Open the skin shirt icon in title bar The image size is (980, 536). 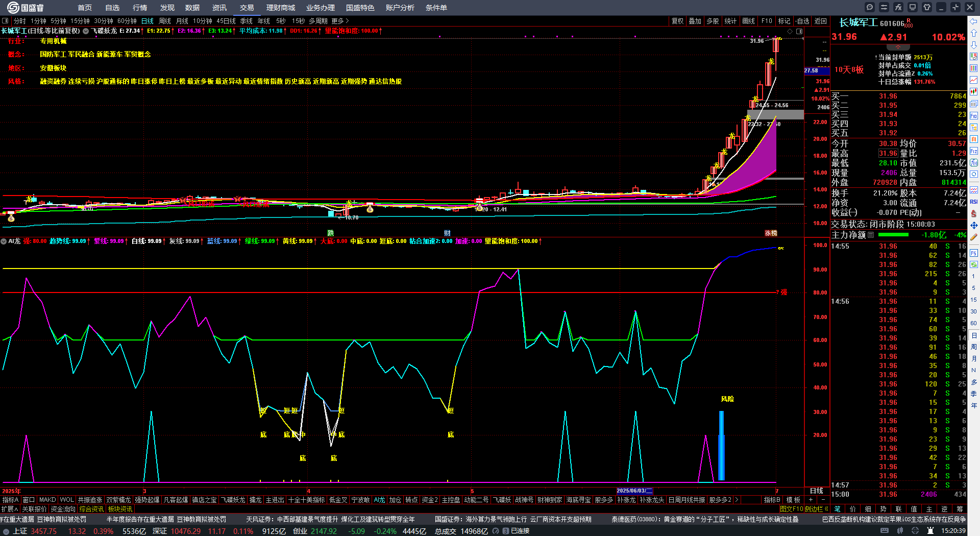(927, 7)
